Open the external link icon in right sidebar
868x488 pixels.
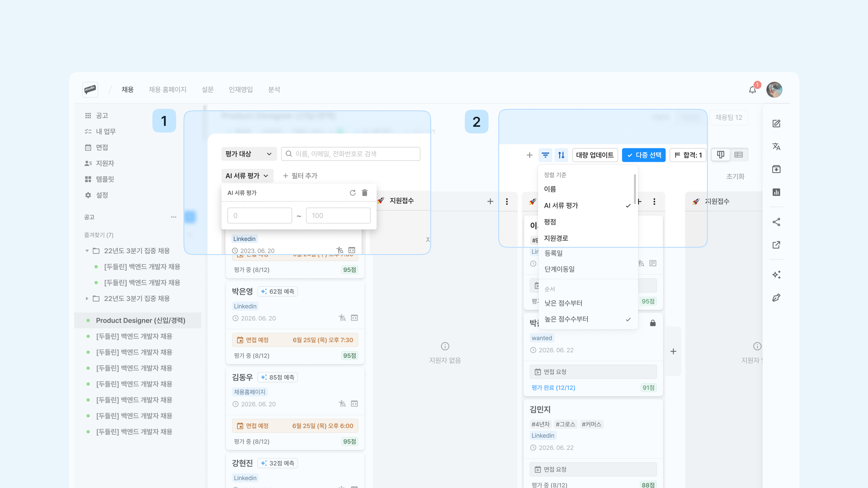pos(776,245)
